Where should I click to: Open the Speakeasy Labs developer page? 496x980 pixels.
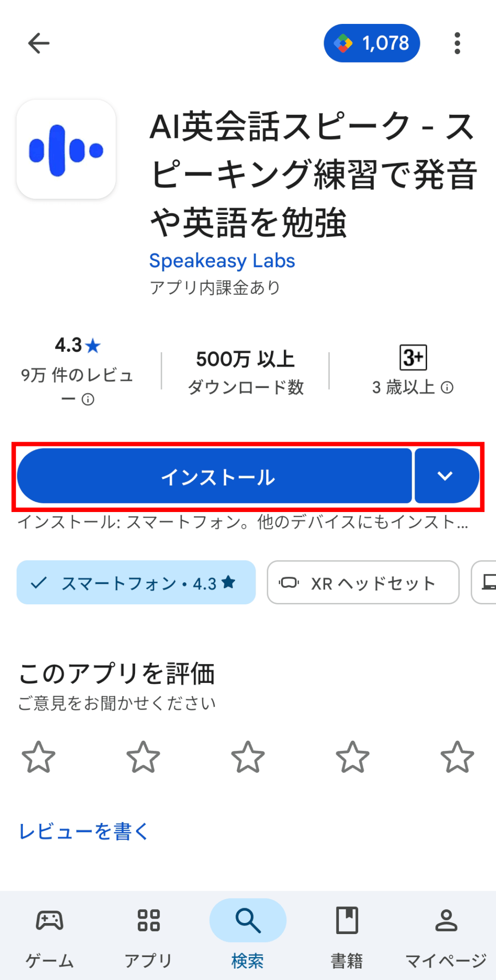coord(222,261)
